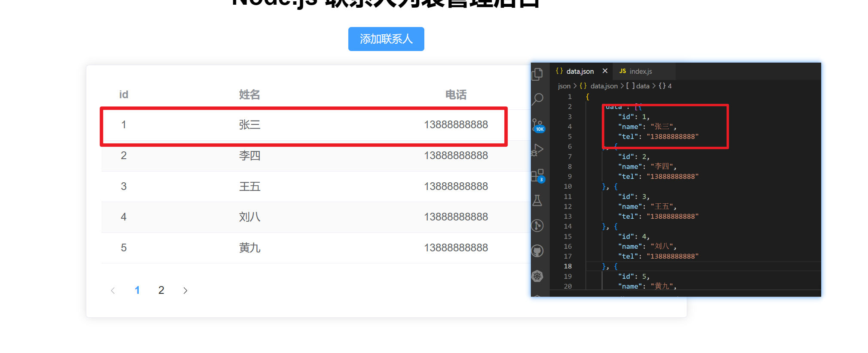Screen dimensions: 868x353
Task: Click id cell '1' in 张三's row
Action: (x=124, y=125)
